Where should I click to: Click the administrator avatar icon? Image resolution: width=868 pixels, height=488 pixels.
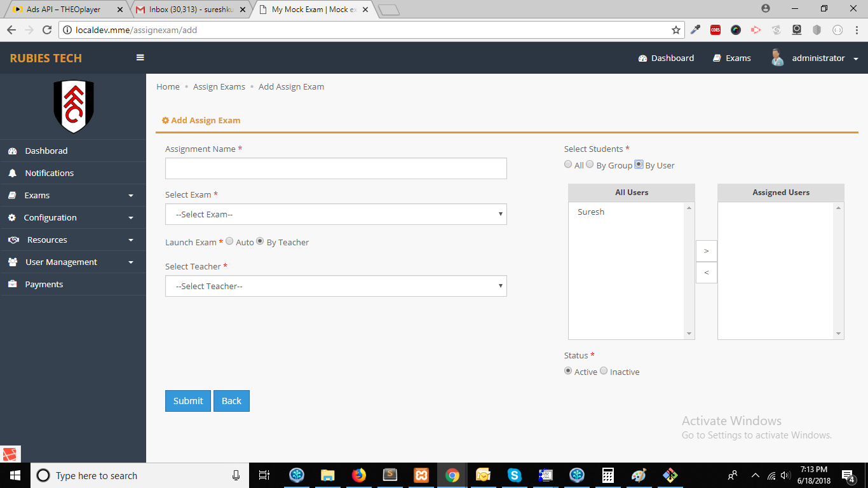click(x=777, y=58)
